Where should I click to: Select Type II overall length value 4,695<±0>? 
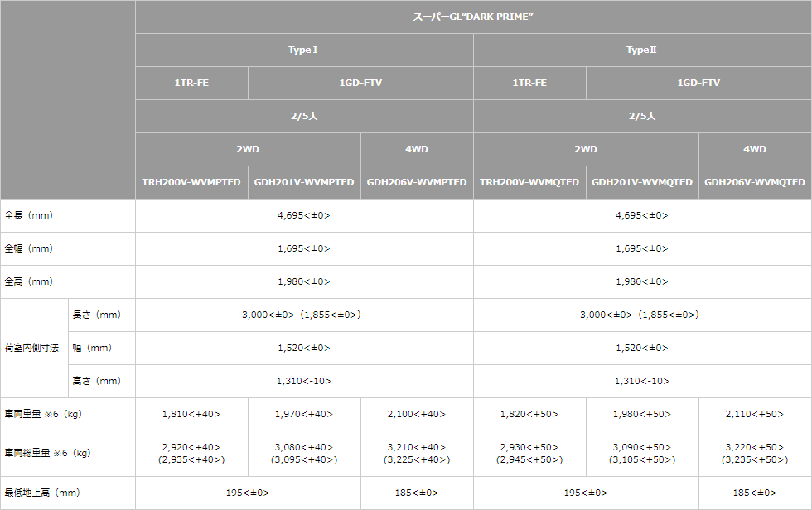point(642,216)
